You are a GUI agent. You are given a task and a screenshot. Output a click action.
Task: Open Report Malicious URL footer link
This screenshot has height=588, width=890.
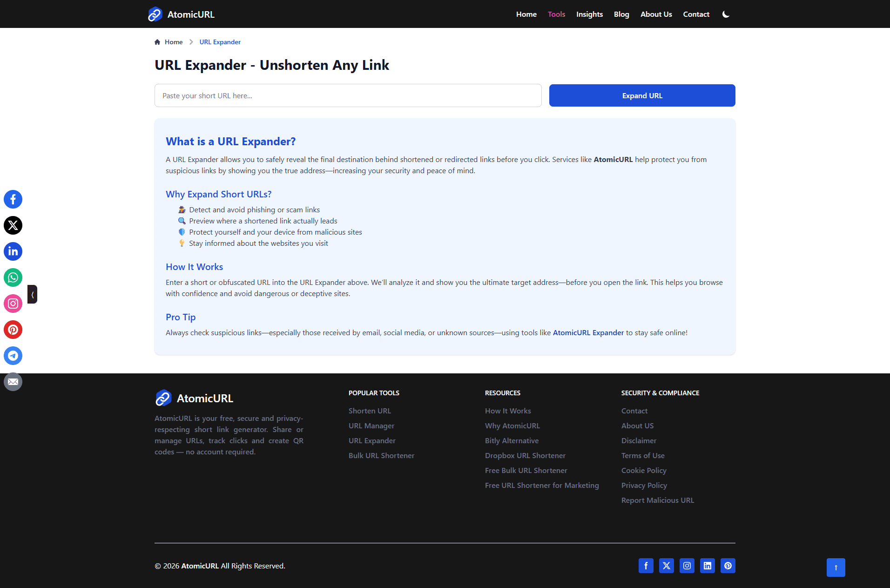pos(658,500)
